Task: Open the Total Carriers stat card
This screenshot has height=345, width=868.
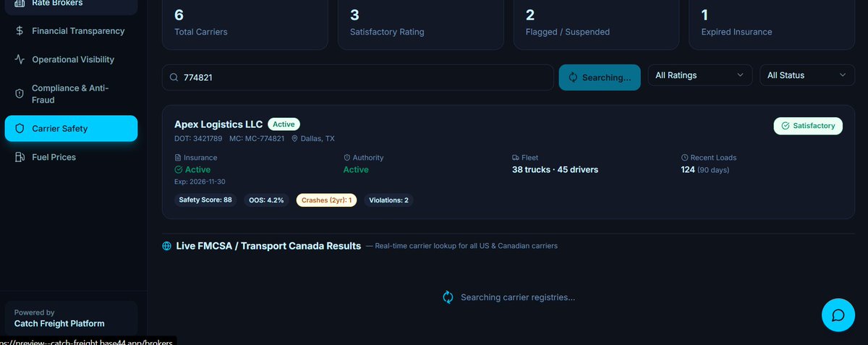Action: [x=244, y=24]
